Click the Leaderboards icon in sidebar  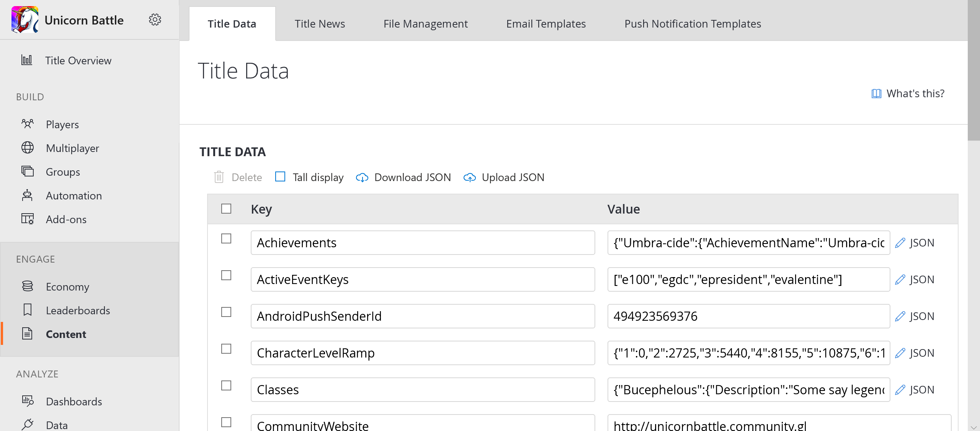pos(28,310)
